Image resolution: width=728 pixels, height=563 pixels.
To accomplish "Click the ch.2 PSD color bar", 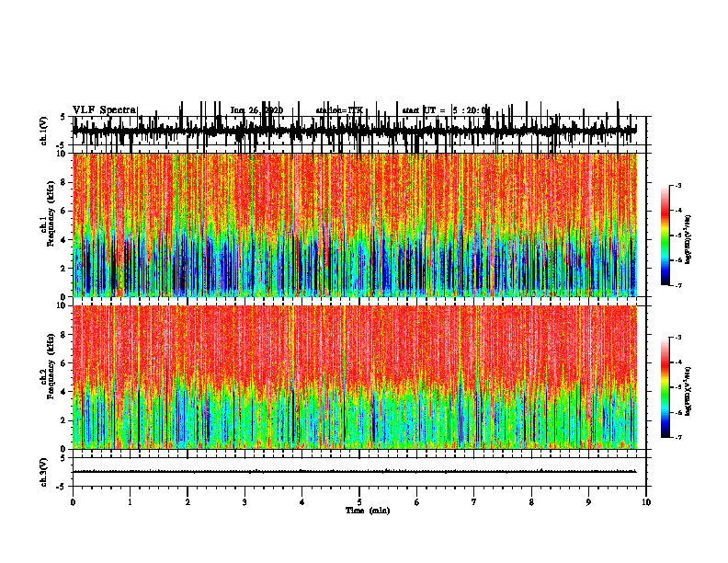I will point(665,387).
